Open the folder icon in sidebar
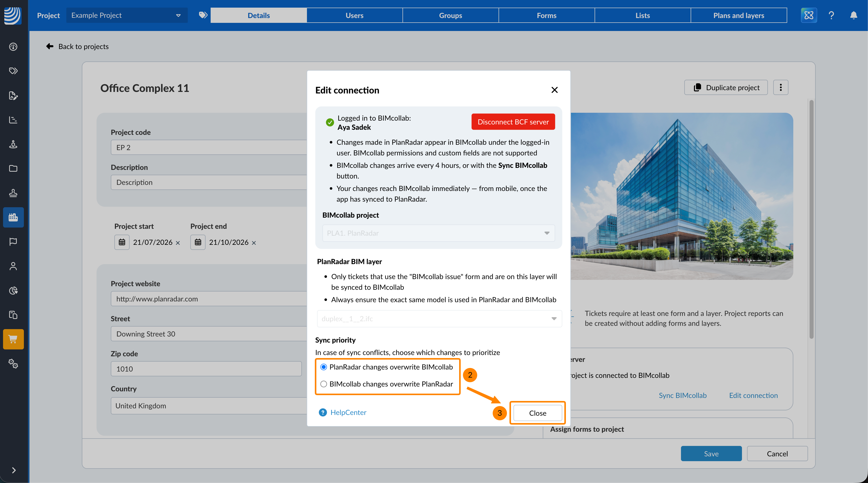 tap(13, 168)
